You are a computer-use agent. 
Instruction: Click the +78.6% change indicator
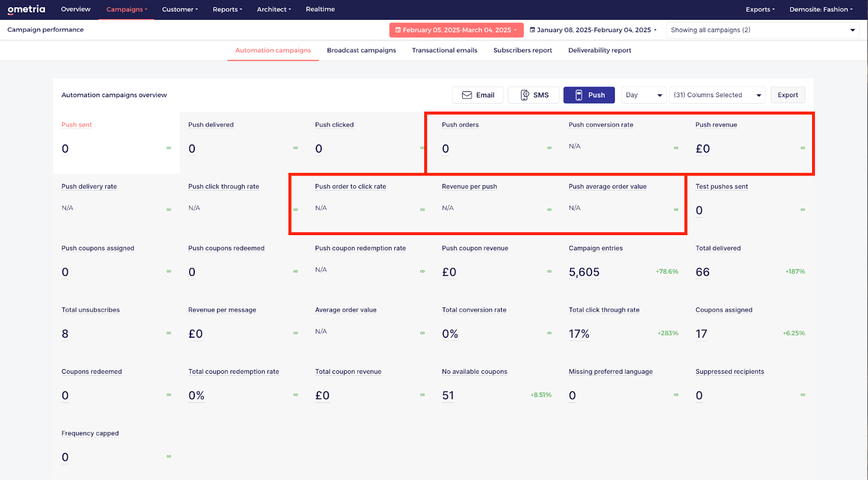(x=667, y=271)
